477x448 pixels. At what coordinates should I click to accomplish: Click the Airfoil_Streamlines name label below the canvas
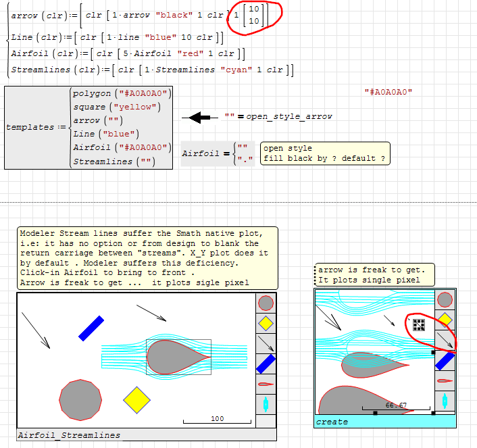click(69, 435)
